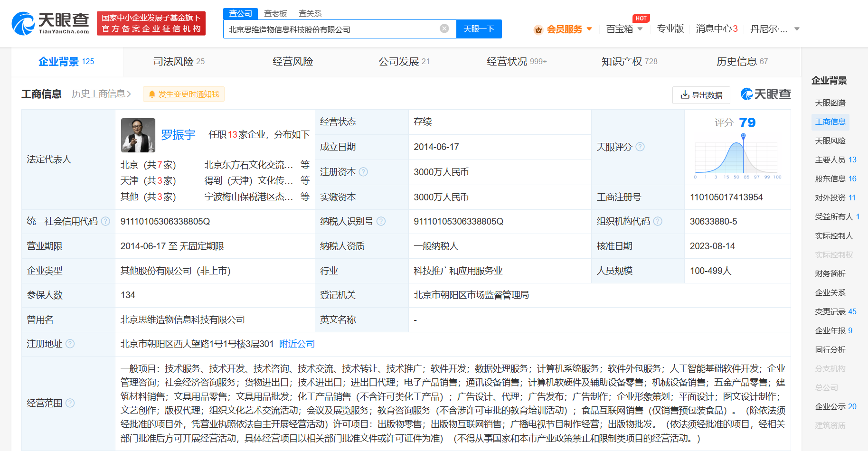Click registration number 110105017413954
Screen dimensions: 868x451
click(x=726, y=197)
